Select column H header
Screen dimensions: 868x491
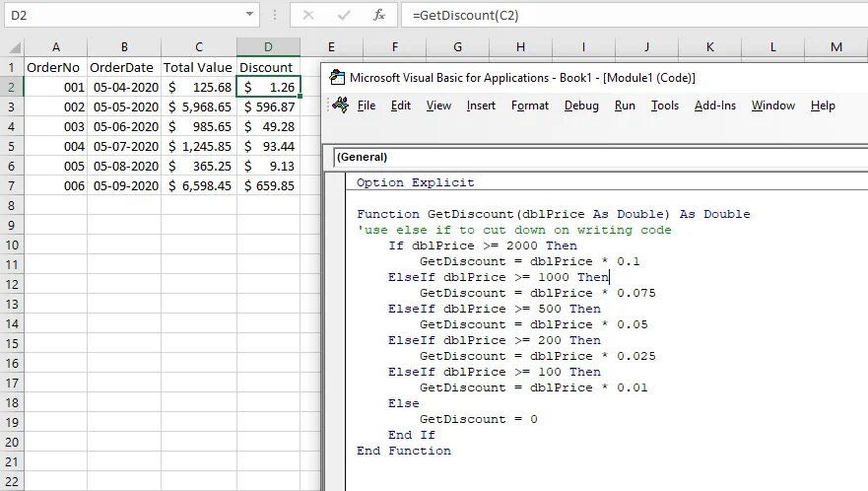520,47
